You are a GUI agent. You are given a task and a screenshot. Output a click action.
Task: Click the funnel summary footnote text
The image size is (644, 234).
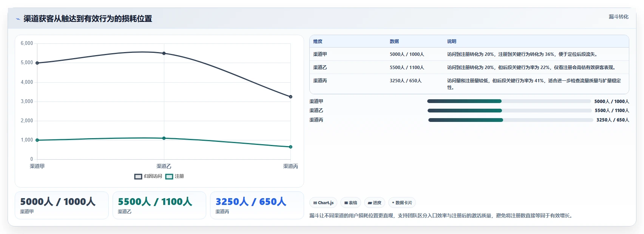tap(442, 216)
